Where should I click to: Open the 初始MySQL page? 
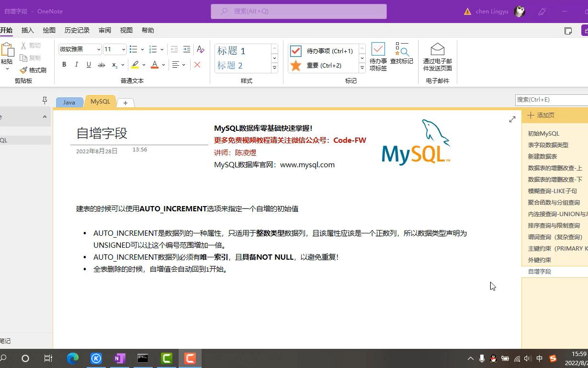click(543, 134)
